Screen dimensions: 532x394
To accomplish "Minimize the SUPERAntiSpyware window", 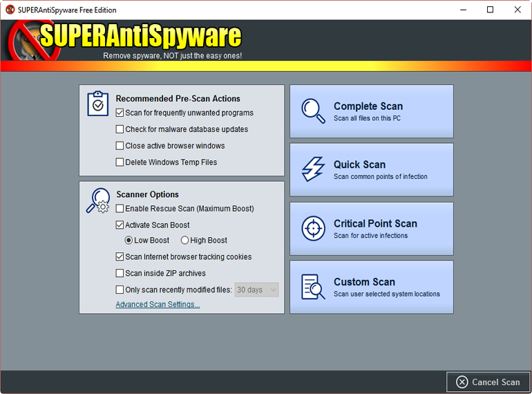I will coord(463,10).
